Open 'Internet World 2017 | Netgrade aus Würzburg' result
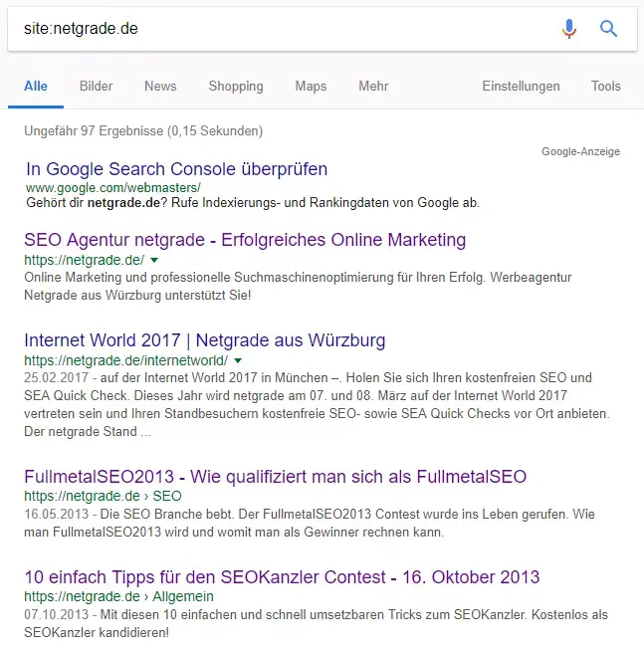Viewport: 644px width, 652px height. point(204,340)
